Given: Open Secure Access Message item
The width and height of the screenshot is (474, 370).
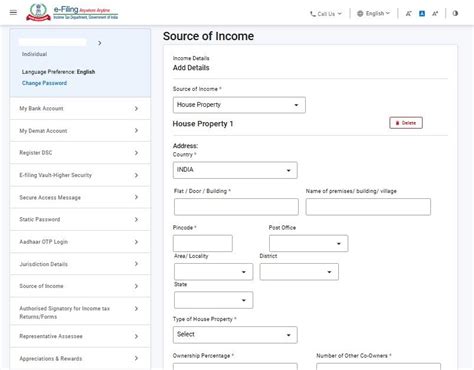Looking at the screenshot, I should point(80,197).
